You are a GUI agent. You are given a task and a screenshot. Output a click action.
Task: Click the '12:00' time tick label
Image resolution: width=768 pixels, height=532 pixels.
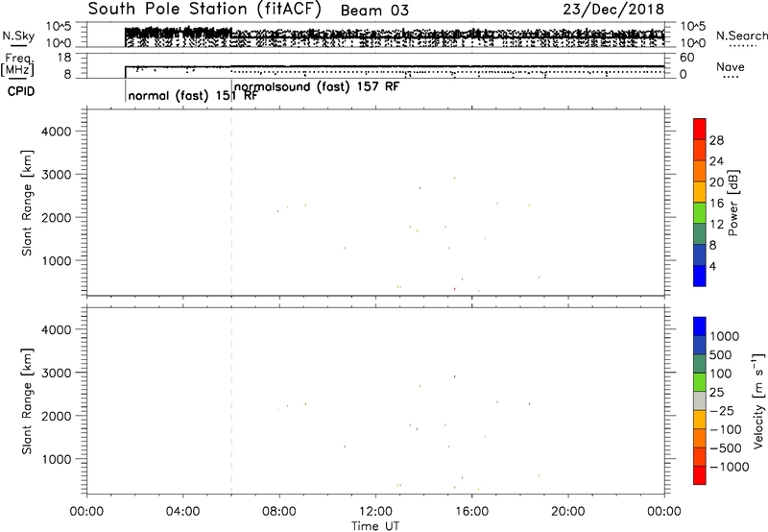coord(375,512)
